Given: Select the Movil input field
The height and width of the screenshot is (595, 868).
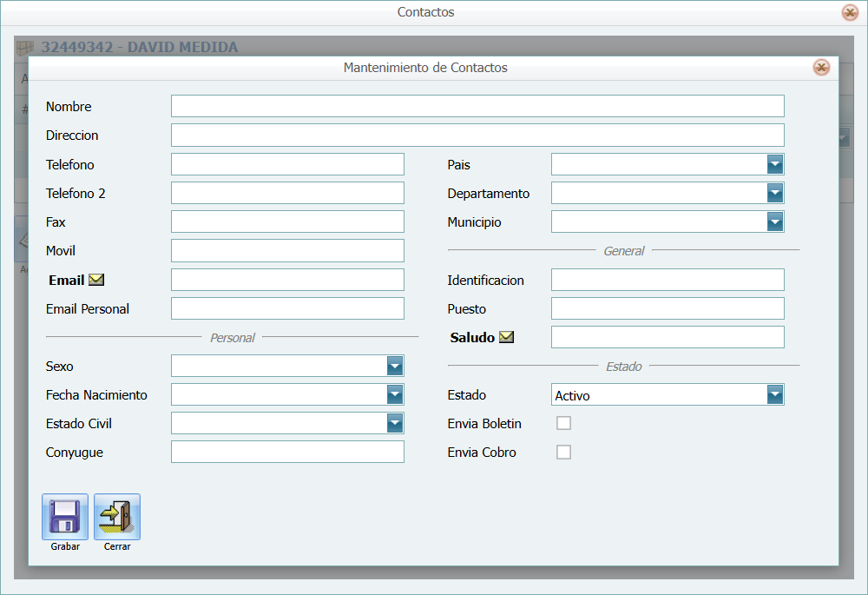Looking at the screenshot, I should pos(287,250).
